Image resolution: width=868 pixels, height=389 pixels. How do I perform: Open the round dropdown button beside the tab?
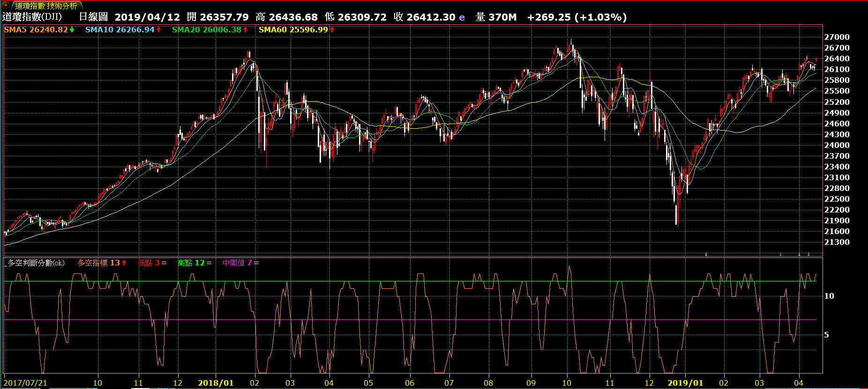6,6
